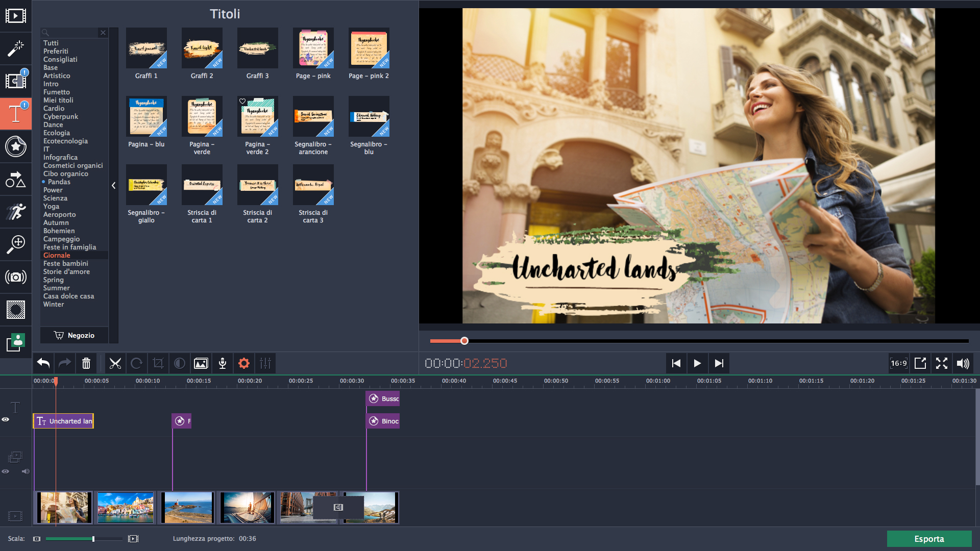The image size is (980, 551).
Task: Click the color adjustment half-circle icon
Action: pos(180,363)
